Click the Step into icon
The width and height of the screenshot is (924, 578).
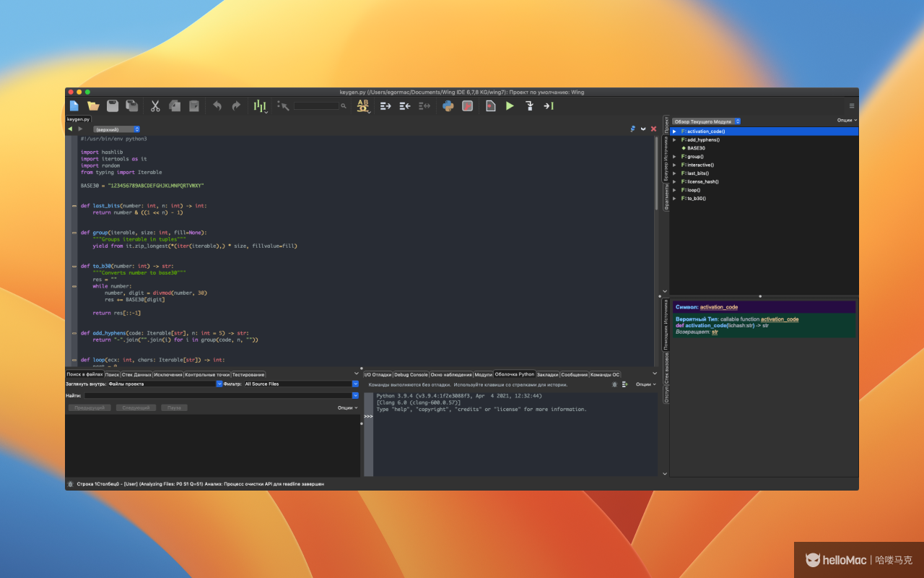(x=529, y=105)
